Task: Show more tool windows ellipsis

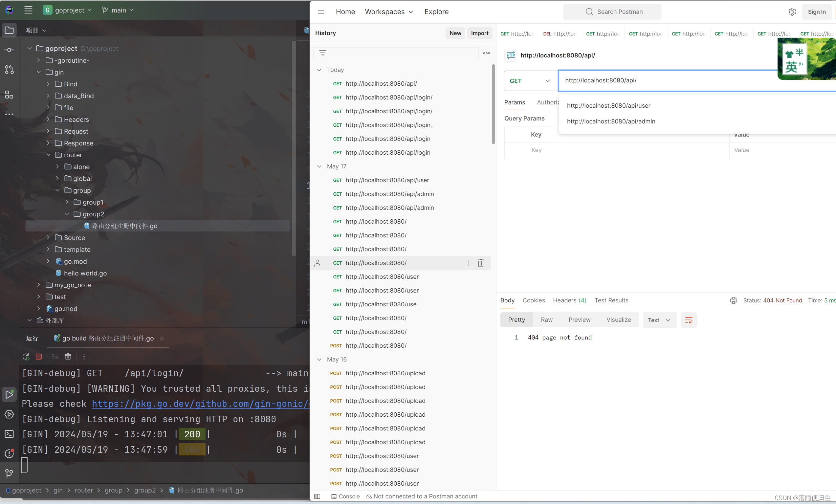Action: [9, 114]
